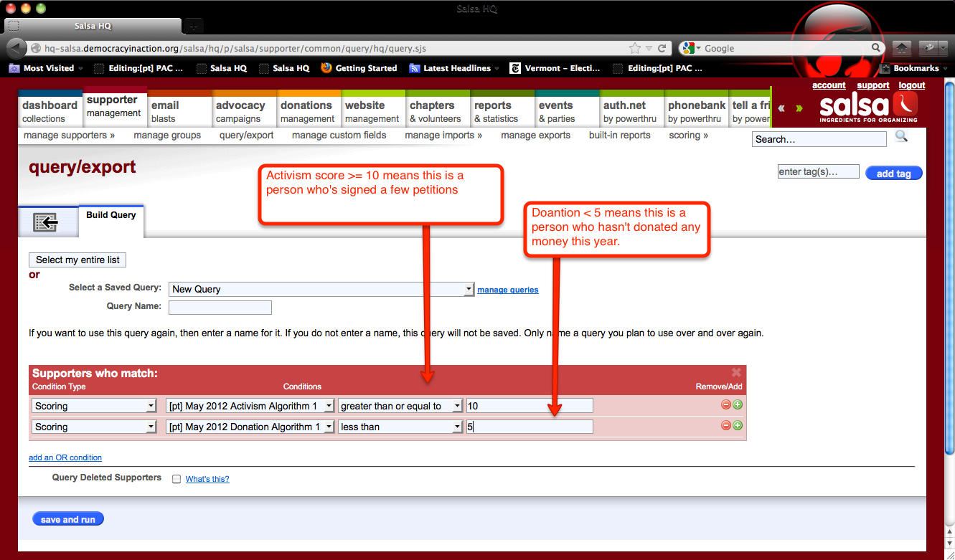Viewport: 955px width, 560px height.
Task: Add a condition after the Donation row
Action: pos(738,426)
